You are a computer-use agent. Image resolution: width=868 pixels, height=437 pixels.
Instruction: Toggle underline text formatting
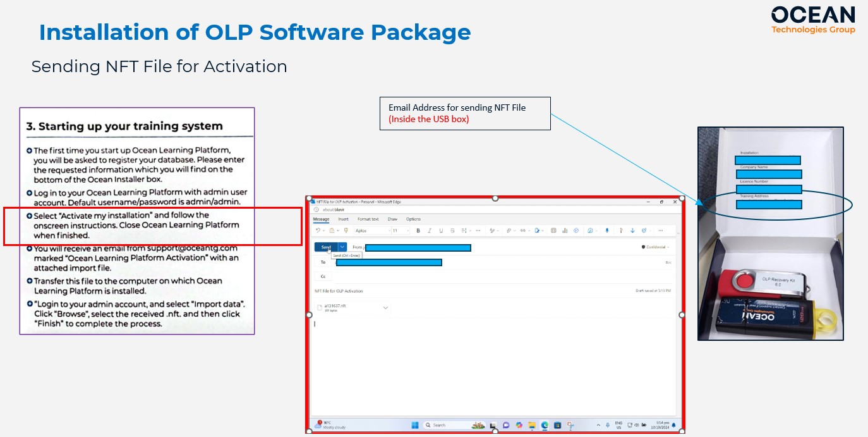(x=441, y=231)
